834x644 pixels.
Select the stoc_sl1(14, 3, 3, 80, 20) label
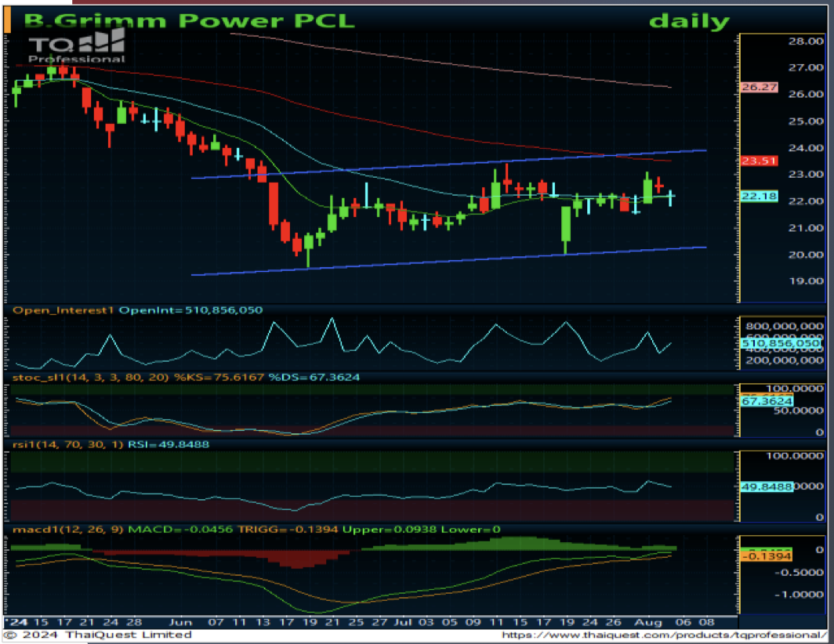click(90, 377)
